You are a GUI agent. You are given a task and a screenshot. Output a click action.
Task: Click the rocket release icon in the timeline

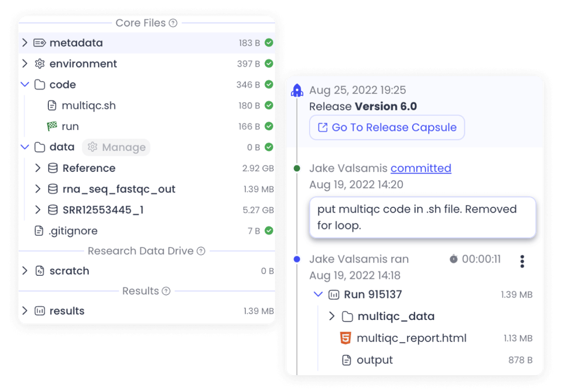pyautogui.click(x=297, y=90)
